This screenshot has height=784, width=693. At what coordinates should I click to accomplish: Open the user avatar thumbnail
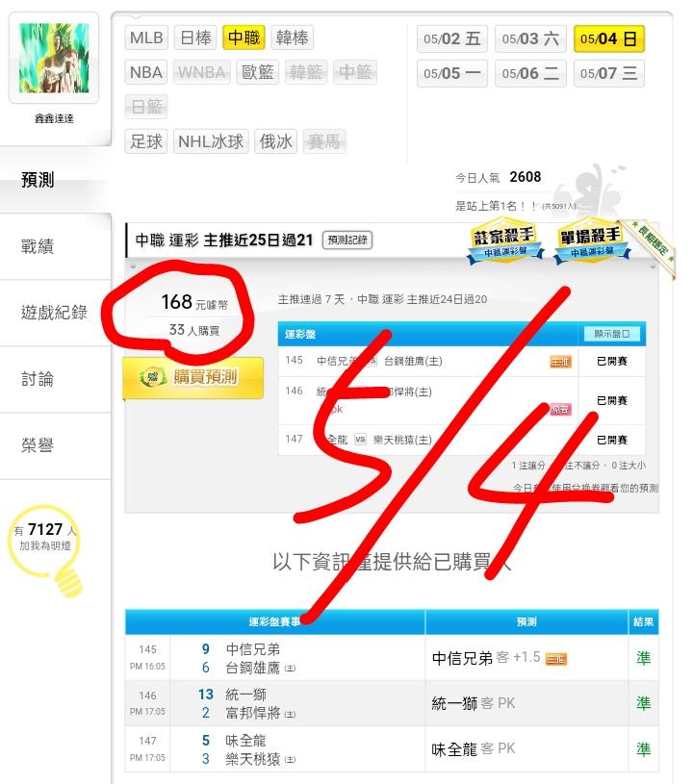coord(54,58)
